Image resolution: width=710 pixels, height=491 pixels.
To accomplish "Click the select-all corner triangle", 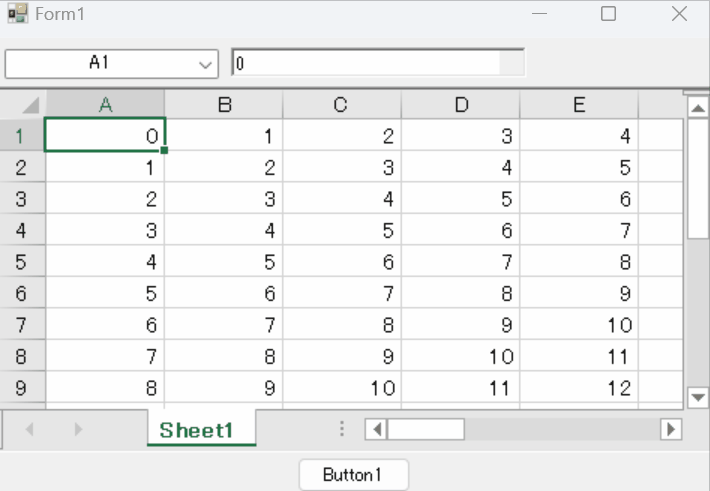I will tap(30, 105).
